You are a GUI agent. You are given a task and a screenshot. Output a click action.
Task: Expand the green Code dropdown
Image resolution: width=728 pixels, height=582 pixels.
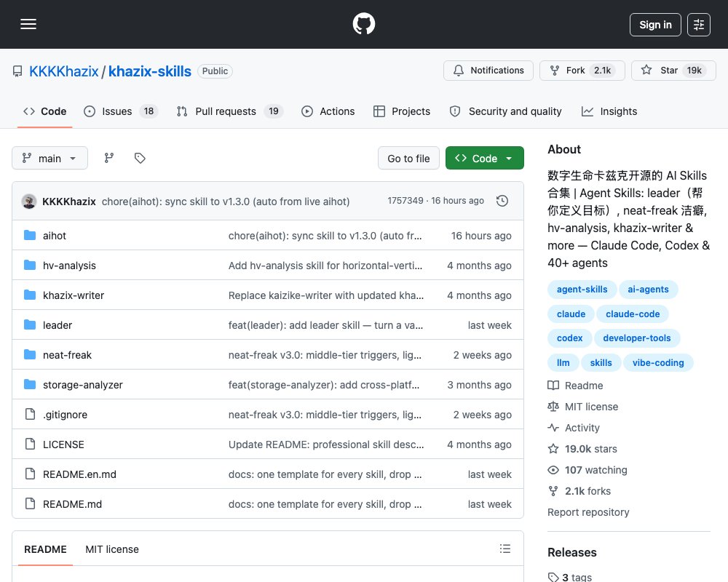484,159
